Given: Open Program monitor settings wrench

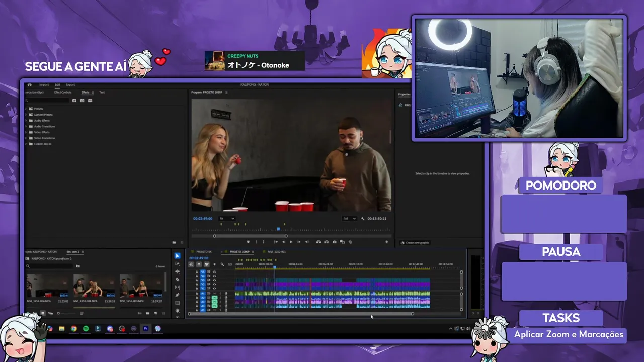Looking at the screenshot, I should [x=363, y=219].
